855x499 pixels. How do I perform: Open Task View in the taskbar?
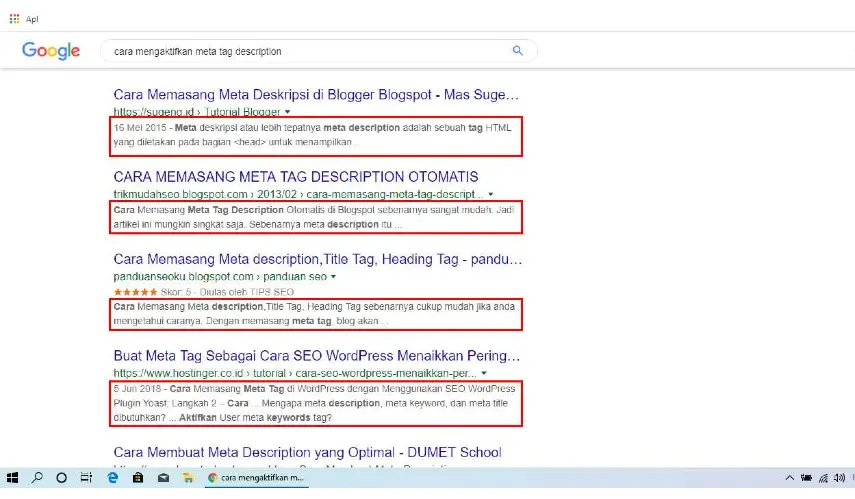point(86,478)
